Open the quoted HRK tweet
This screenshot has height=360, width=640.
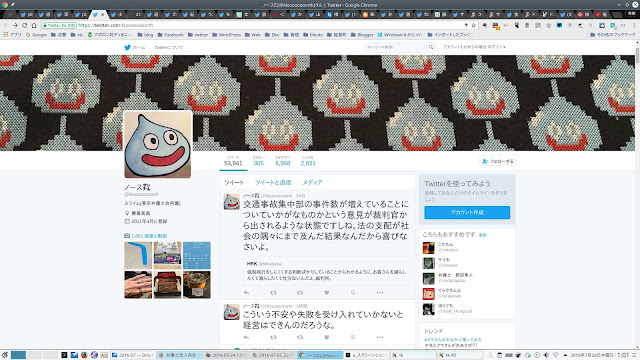coord(327,271)
